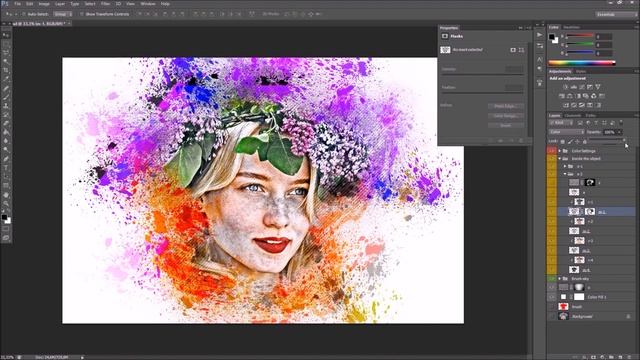Add a Brightness/Contrast adjustment

pyautogui.click(x=566, y=87)
